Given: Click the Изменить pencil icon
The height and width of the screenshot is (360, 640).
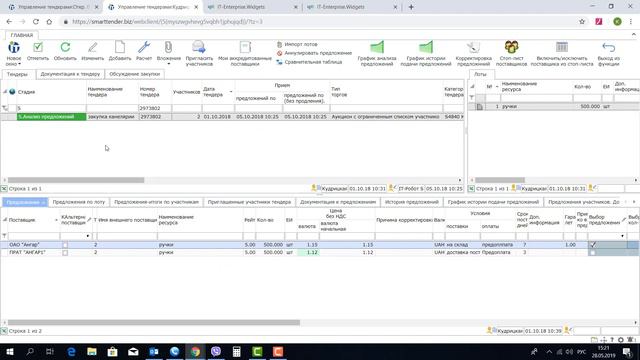Looking at the screenshot, I should (x=93, y=47).
